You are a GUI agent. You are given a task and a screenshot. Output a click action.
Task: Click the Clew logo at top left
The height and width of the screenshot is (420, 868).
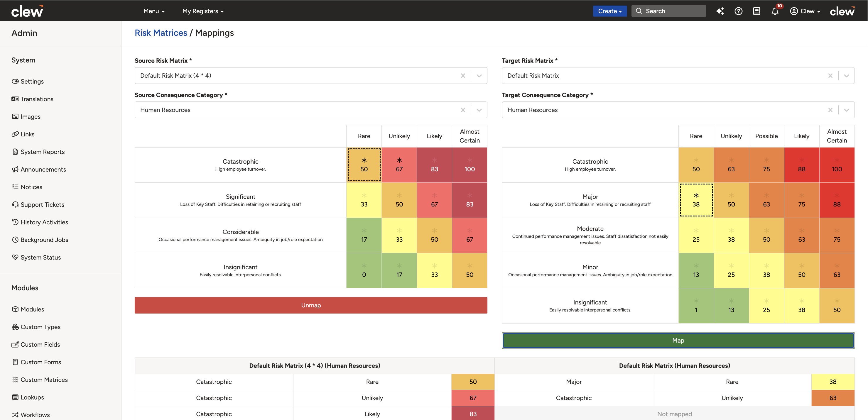(x=27, y=11)
